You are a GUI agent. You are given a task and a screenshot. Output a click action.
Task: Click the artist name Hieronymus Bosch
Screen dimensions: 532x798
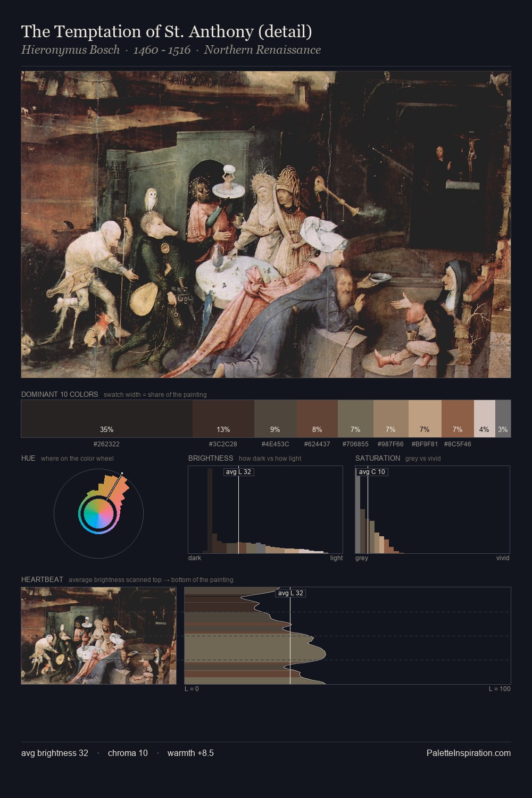(x=70, y=50)
